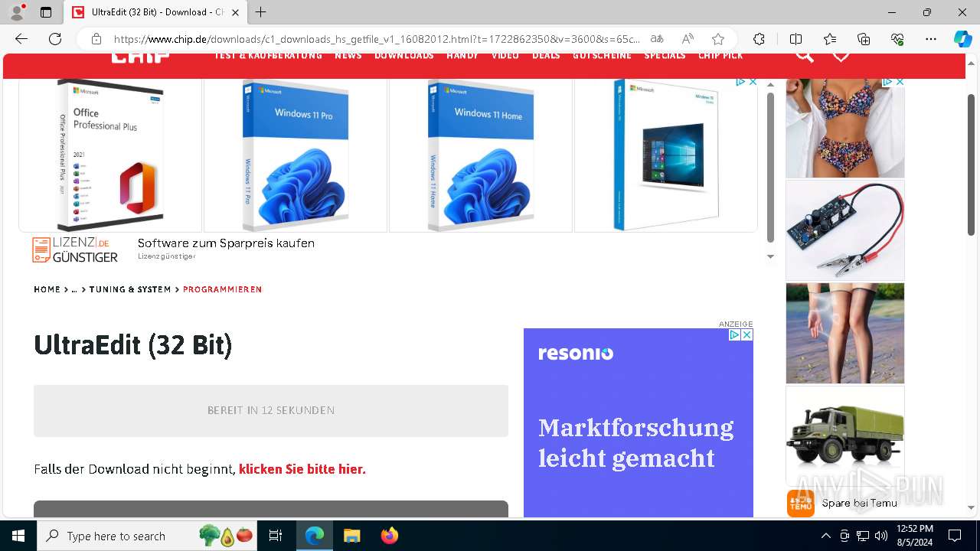Open File Explorer from taskbar

[x=351, y=536]
